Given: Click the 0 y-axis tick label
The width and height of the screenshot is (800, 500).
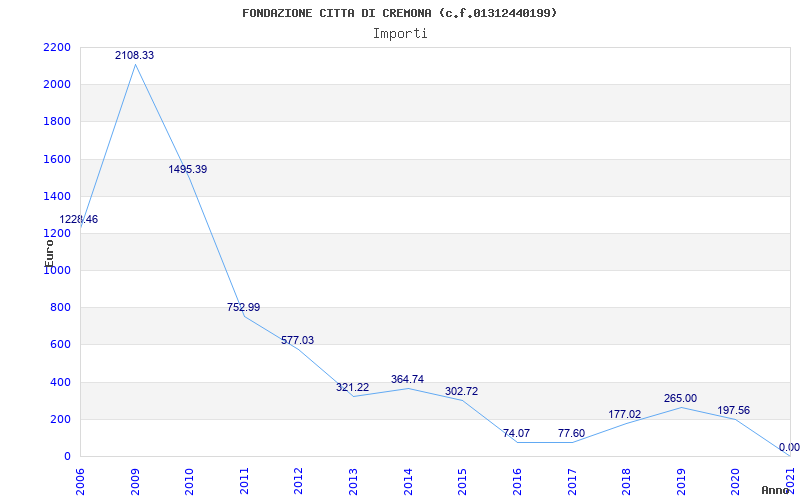Looking at the screenshot, I should 67,457.
